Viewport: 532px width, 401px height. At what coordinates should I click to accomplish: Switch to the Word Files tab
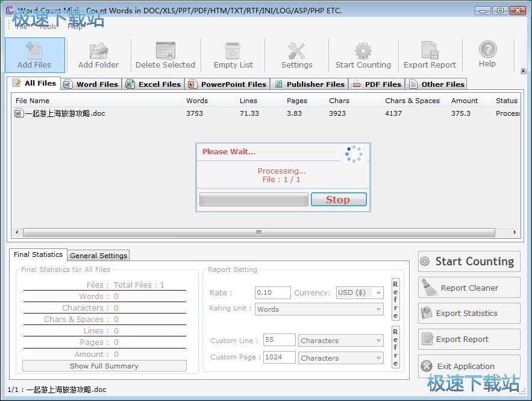pyautogui.click(x=91, y=84)
